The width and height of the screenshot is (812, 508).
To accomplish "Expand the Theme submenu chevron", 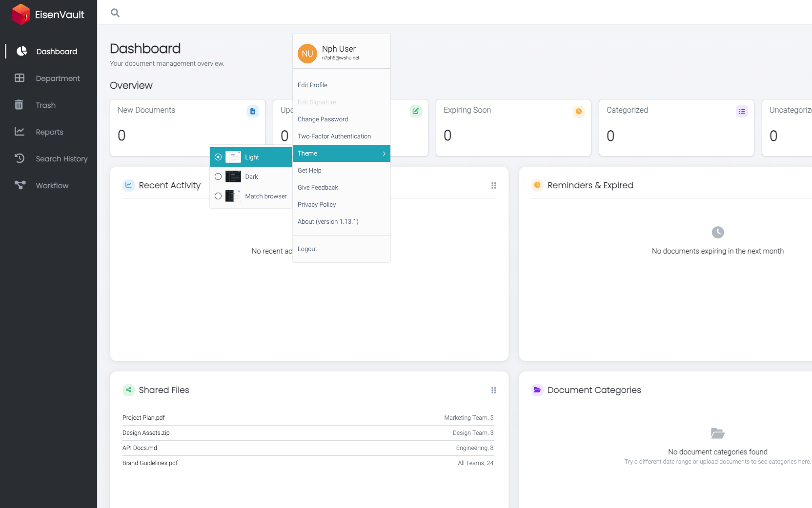I will point(384,153).
